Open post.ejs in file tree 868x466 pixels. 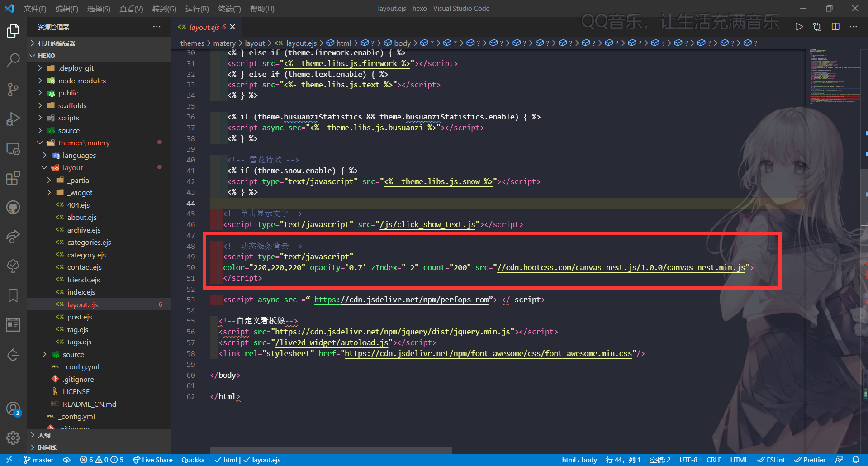[99, 317]
